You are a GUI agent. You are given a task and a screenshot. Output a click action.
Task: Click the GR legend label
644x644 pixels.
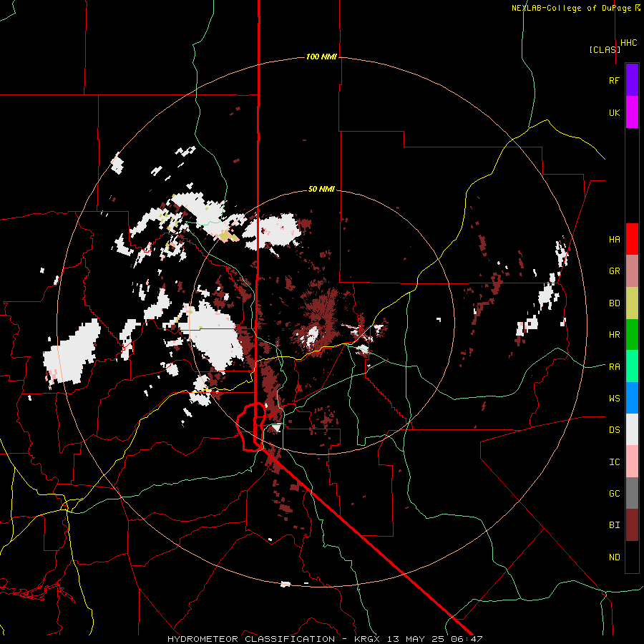[x=614, y=271]
